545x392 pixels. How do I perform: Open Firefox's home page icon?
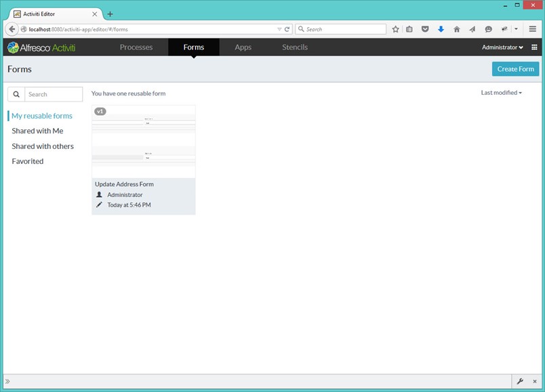(456, 29)
